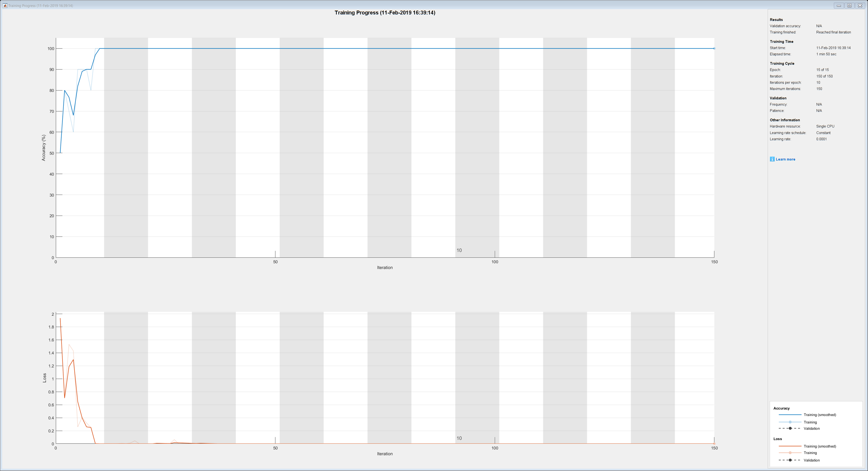The image size is (868, 471).
Task: Click Accuracy legend's dashed Validation marker
Action: pyautogui.click(x=790, y=429)
